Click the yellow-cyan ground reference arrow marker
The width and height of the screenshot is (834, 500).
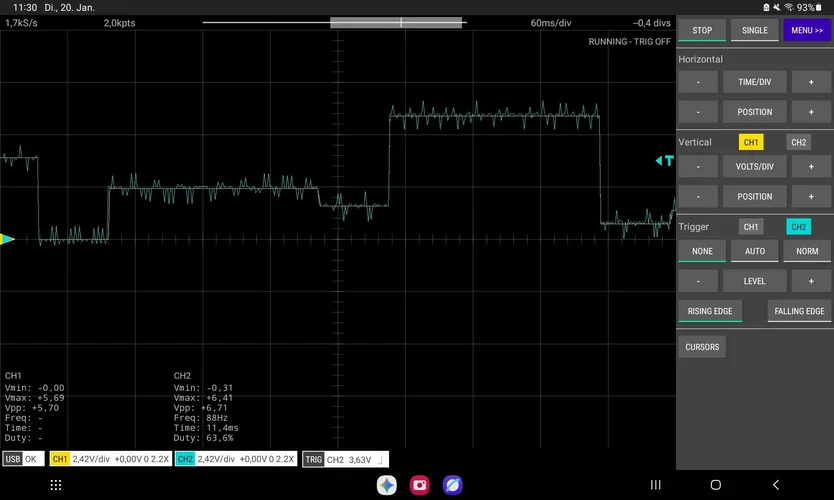8,239
